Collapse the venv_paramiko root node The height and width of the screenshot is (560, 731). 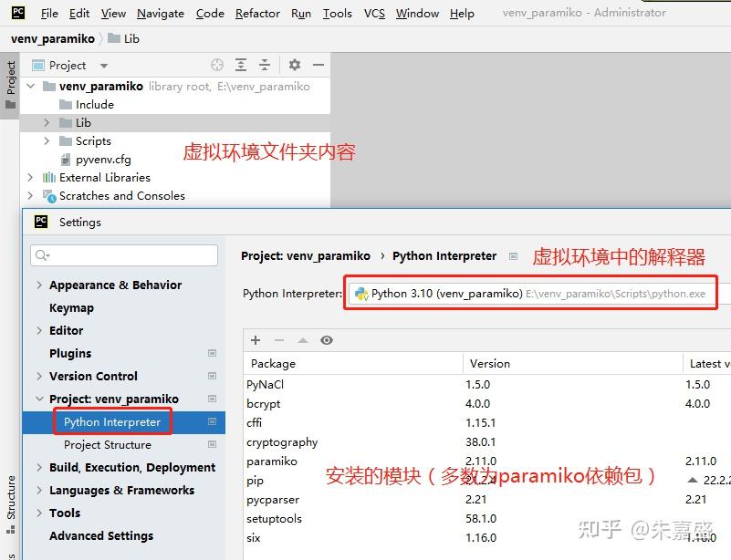(31, 87)
